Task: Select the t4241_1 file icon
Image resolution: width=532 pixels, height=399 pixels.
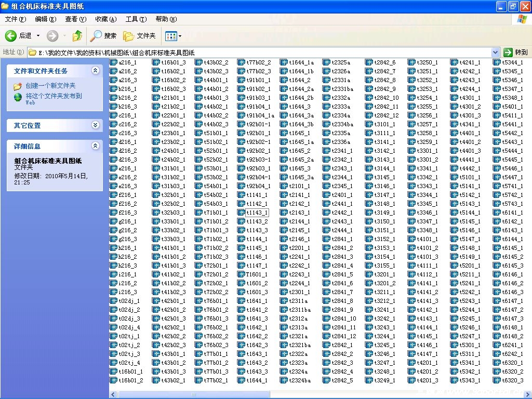Action: 454,62
